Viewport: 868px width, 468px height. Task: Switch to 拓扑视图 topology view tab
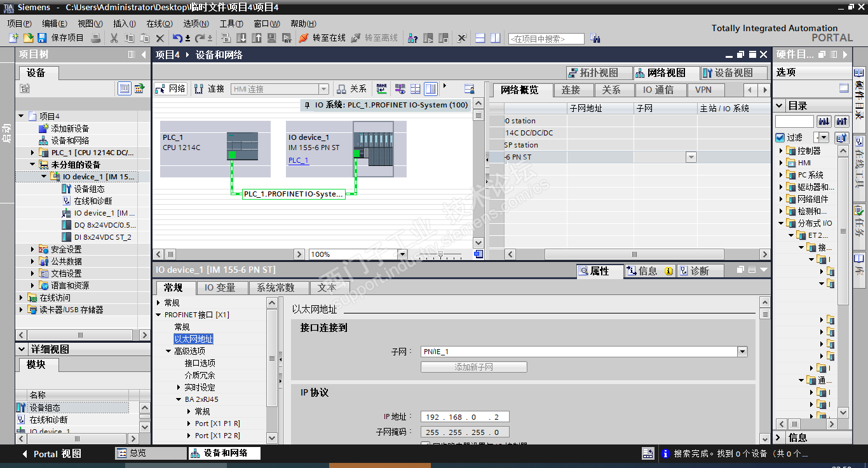coord(600,72)
